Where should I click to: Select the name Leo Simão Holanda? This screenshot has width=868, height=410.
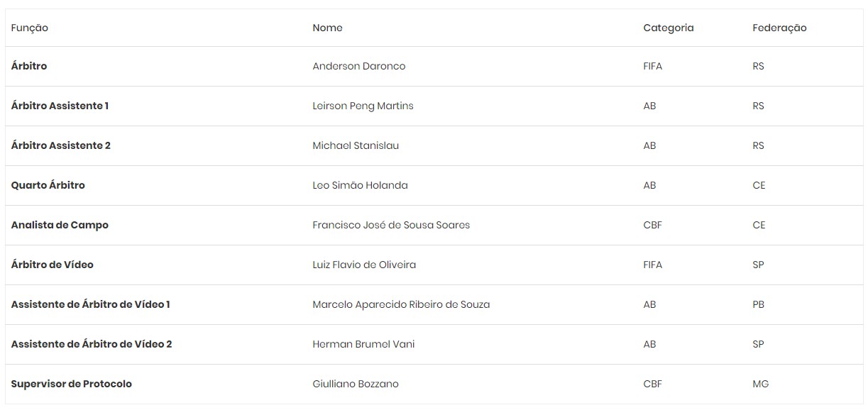(x=360, y=185)
